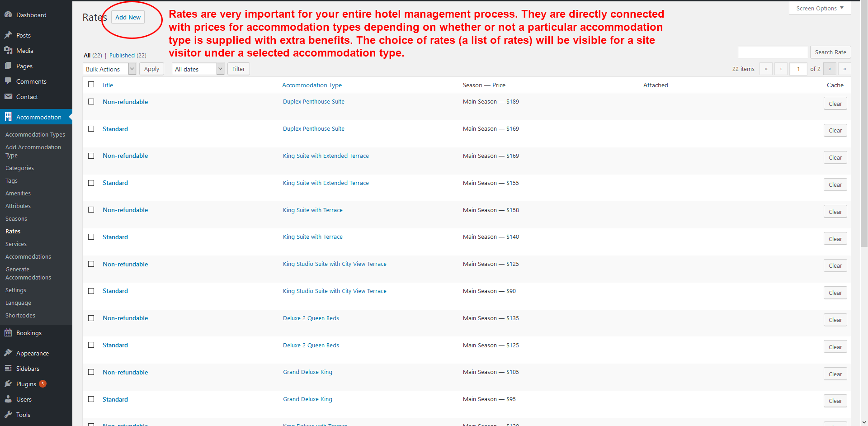Click the Appearance paintbrush icon

(8, 353)
